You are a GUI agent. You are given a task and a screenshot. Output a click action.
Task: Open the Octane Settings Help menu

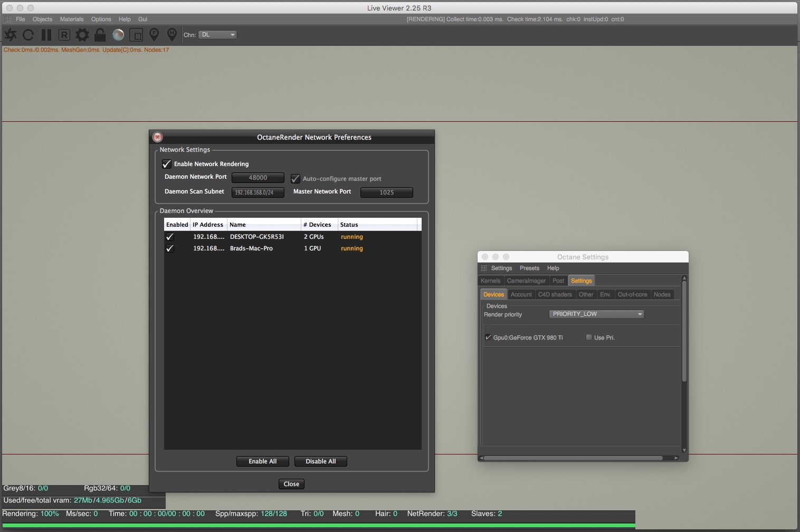point(553,268)
